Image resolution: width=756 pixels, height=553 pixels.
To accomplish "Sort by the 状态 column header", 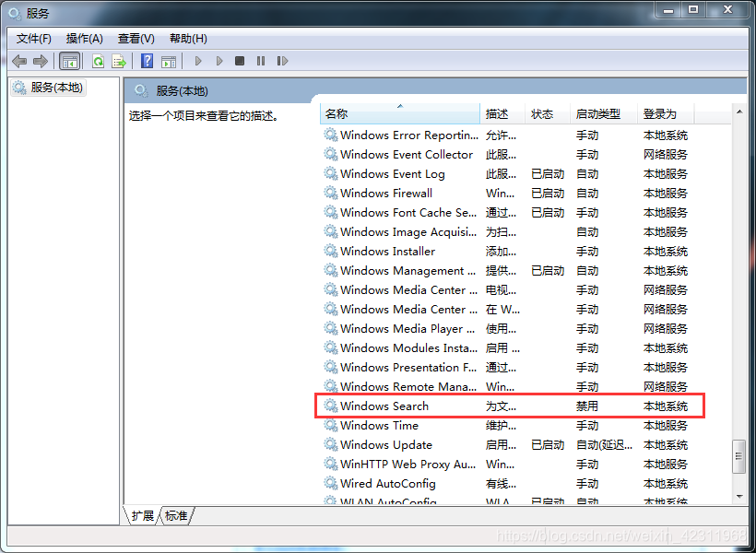I will click(548, 113).
